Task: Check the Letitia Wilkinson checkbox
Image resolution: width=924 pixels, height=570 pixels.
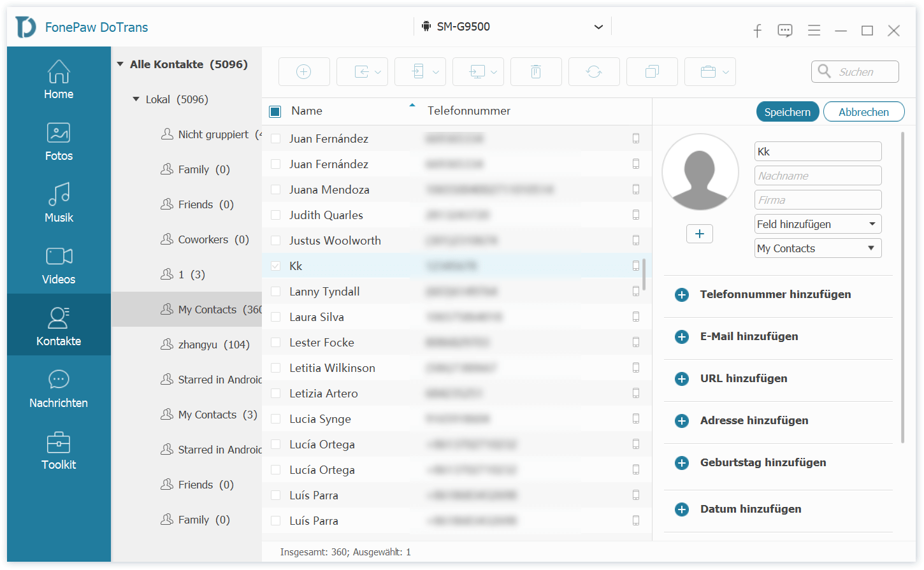Action: 276,367
